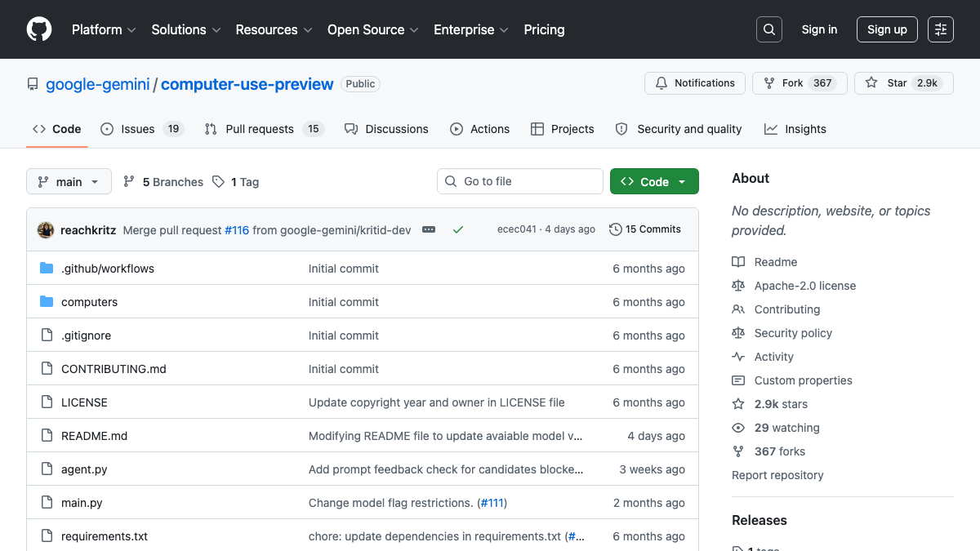This screenshot has height=551, width=980.
Task: Click reachkritz's avatar picture
Action: 46,230
